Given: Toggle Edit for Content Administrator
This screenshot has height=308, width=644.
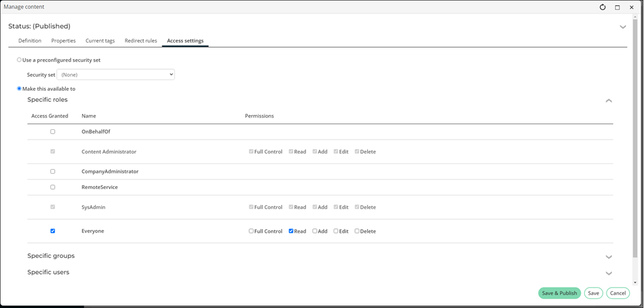Looking at the screenshot, I should point(336,151).
